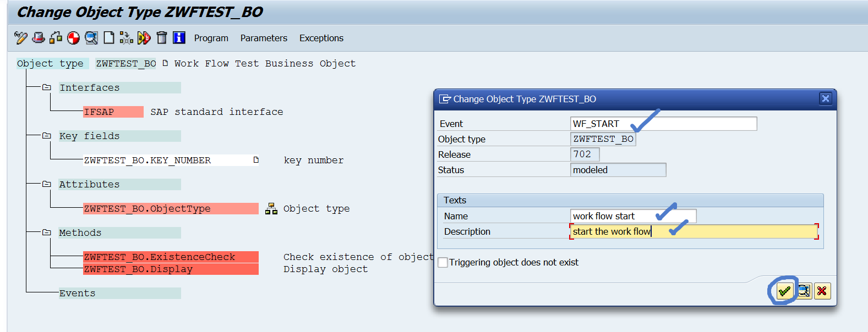Screen dimensions: 868x332
Task: Click the Generate (hat) toolbar icon
Action: coord(39,38)
